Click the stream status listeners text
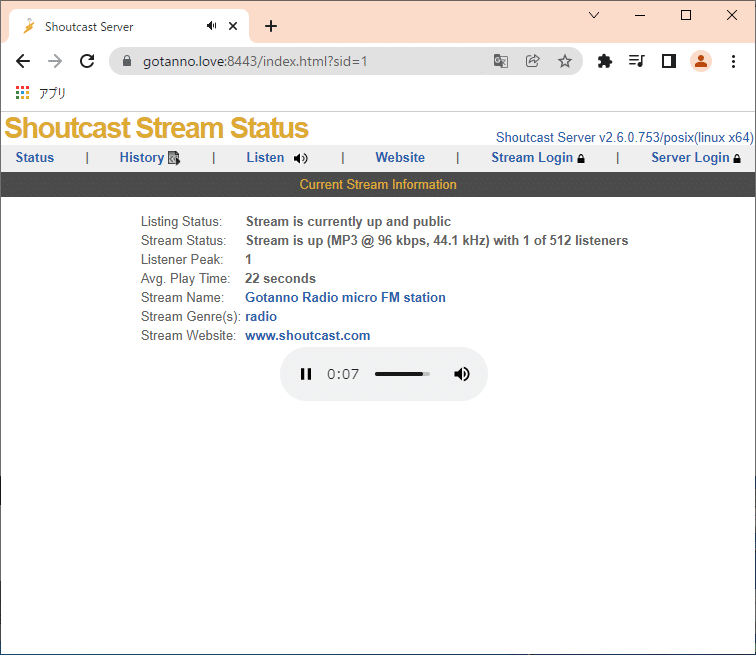 coord(437,241)
